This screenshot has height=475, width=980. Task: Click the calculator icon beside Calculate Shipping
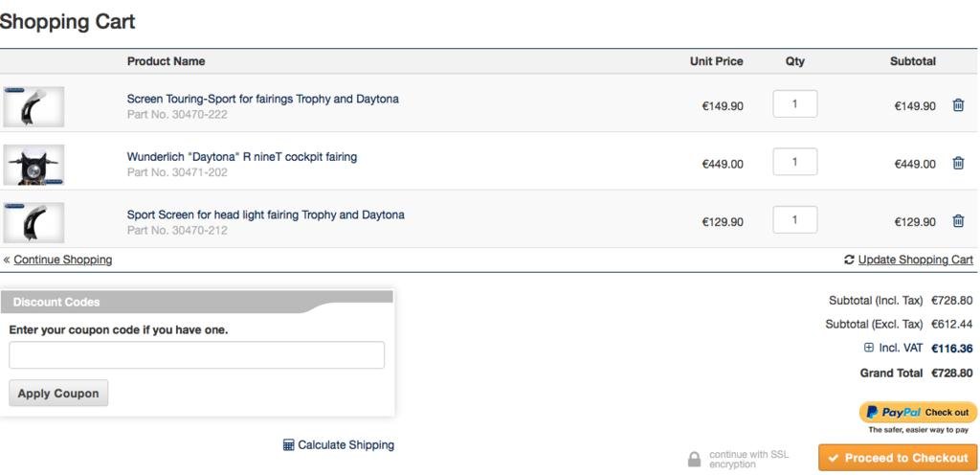(288, 444)
